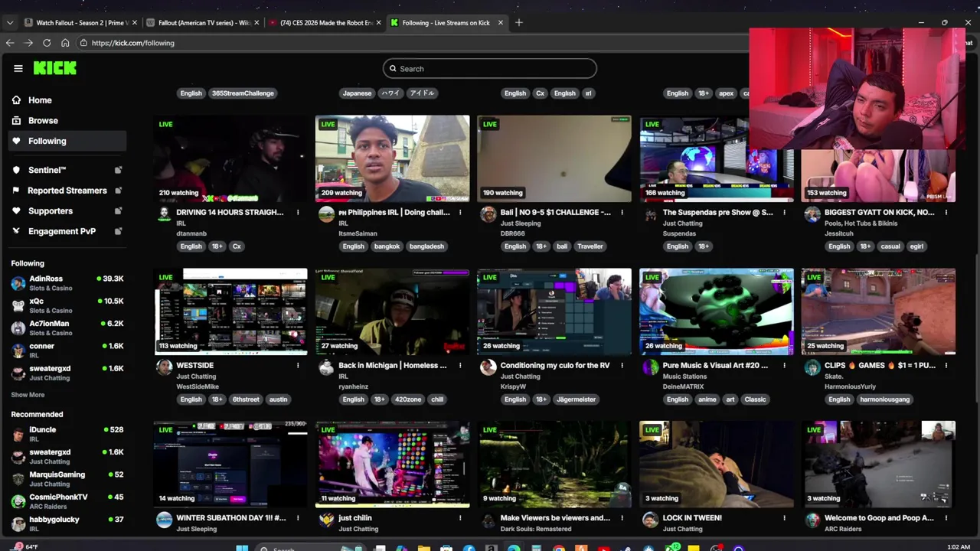This screenshot has height=551, width=980.
Task: Open Philippines IRL stream thumbnail
Action: pyautogui.click(x=393, y=158)
